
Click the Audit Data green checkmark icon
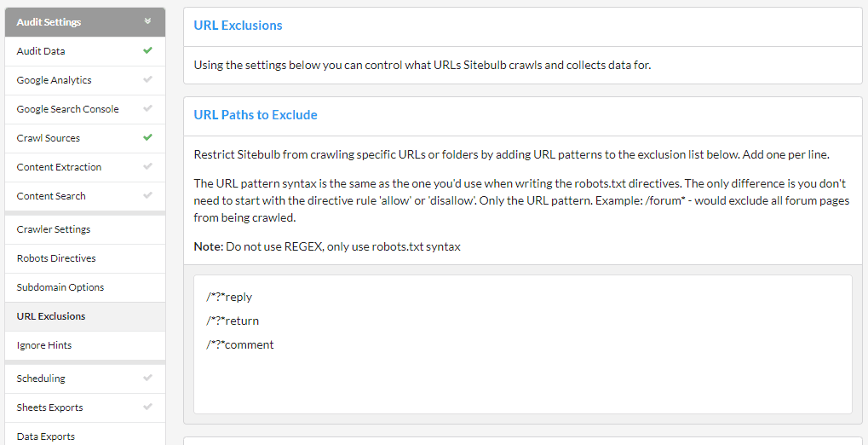[148, 51]
